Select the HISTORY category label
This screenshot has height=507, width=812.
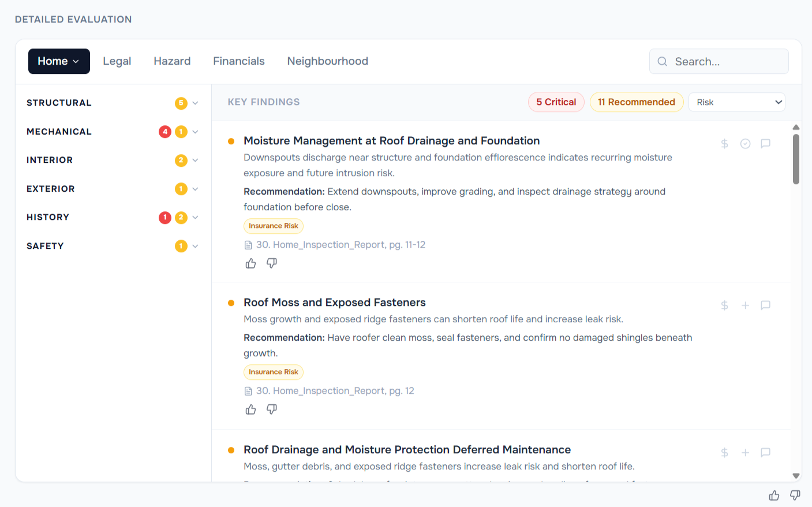coord(48,217)
